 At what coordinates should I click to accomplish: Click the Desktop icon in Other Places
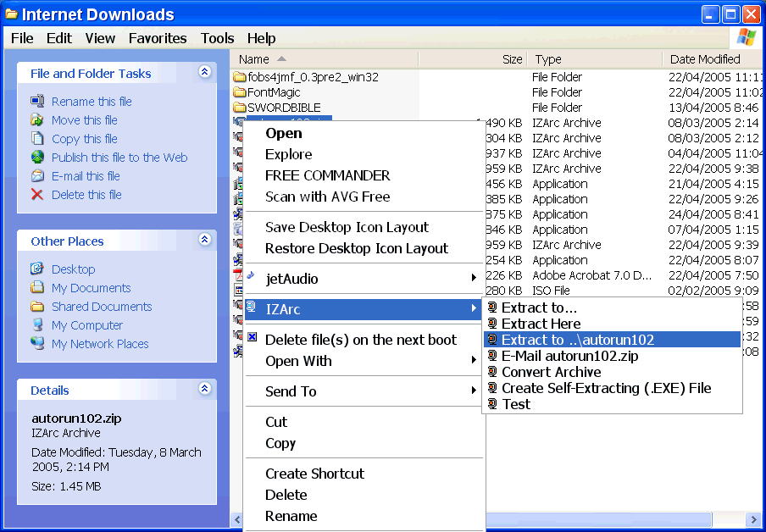37,269
